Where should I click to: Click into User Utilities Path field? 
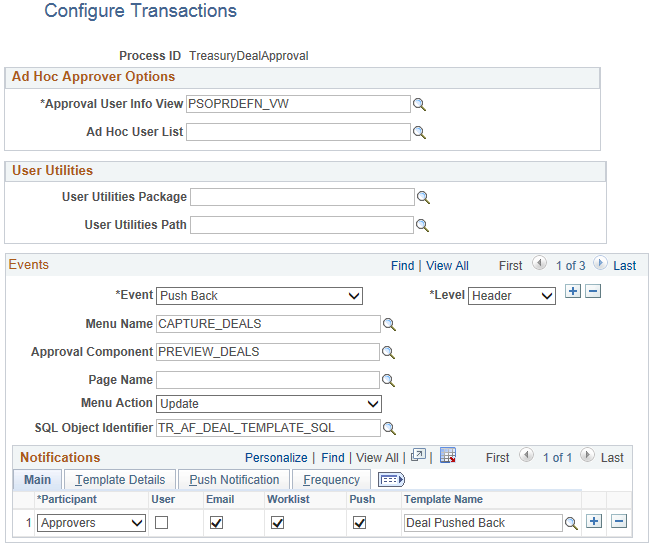pyautogui.click(x=302, y=225)
